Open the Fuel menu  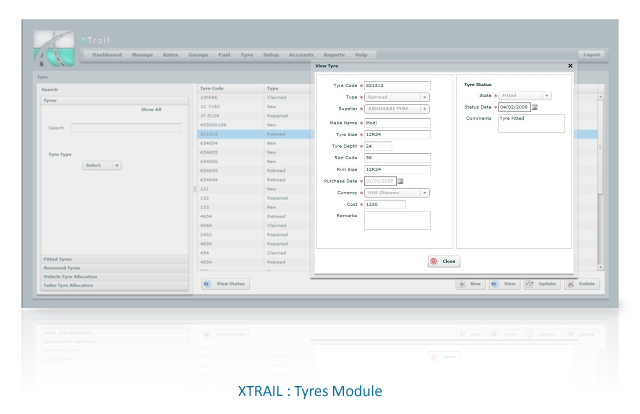click(224, 55)
